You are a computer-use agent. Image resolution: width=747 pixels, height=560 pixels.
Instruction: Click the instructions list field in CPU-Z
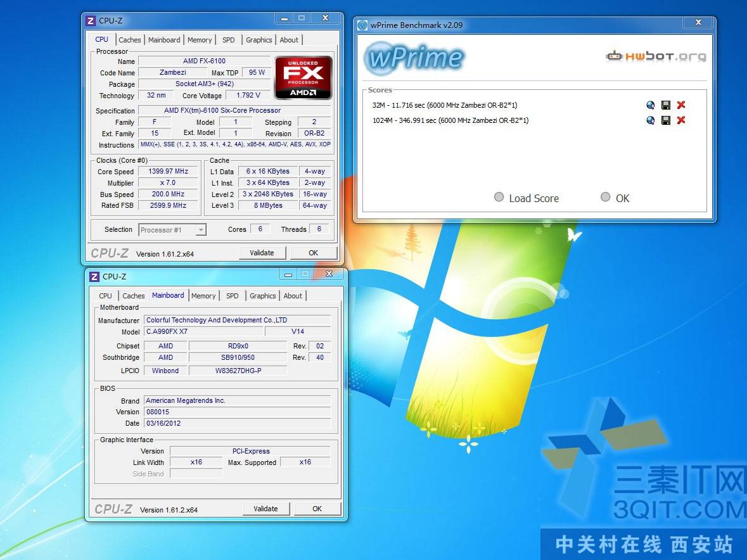pos(235,144)
